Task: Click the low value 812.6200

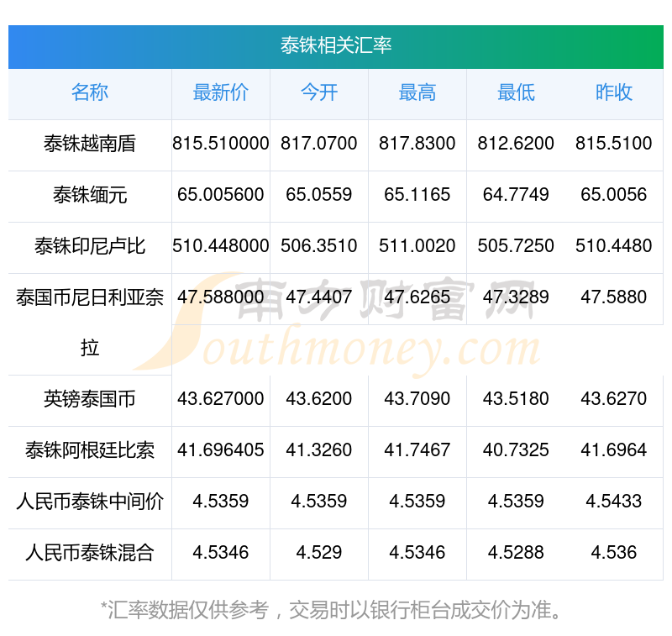Action: tap(516, 143)
